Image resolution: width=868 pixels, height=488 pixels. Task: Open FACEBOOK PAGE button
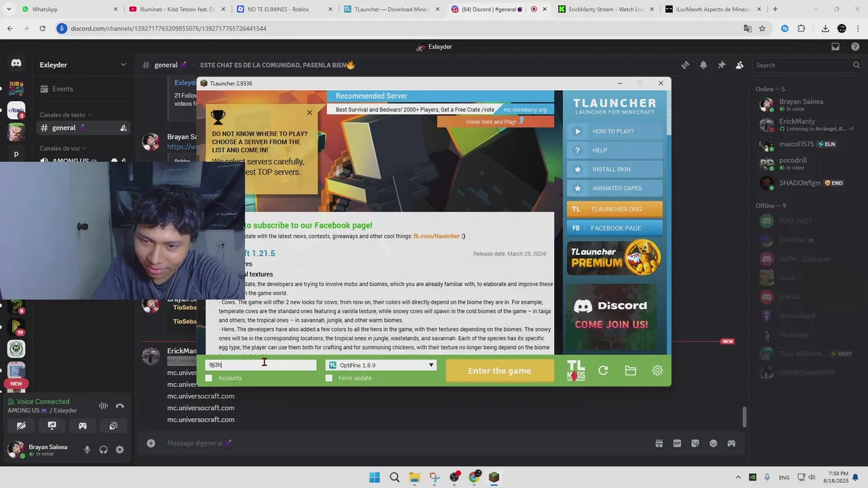pyautogui.click(x=614, y=228)
